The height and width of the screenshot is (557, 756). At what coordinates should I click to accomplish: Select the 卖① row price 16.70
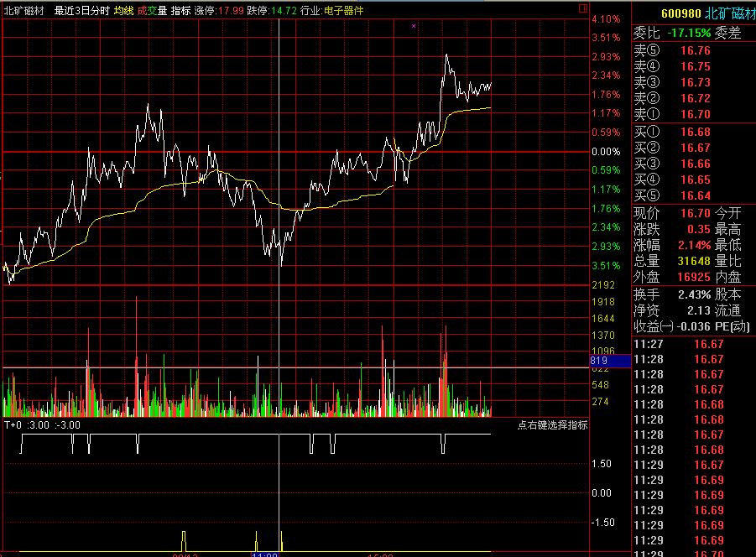click(696, 114)
